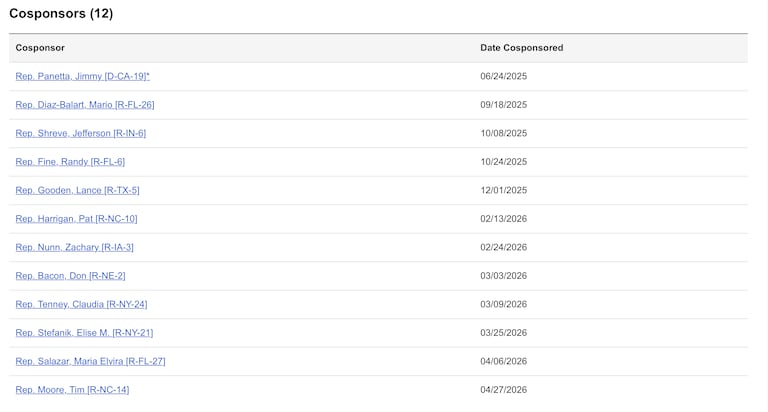Image resolution: width=768 pixels, height=412 pixels.
Task: Select Rep. Moore, Tim link
Action: [72, 390]
